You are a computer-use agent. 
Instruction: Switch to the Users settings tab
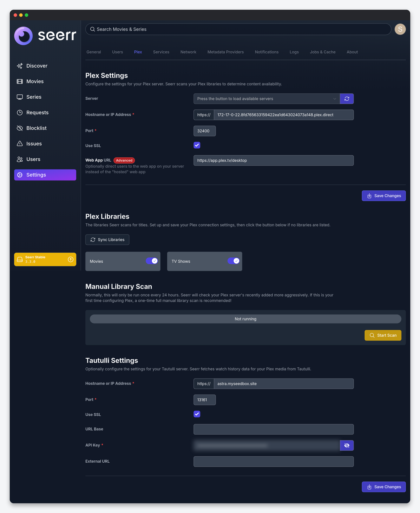(x=118, y=52)
